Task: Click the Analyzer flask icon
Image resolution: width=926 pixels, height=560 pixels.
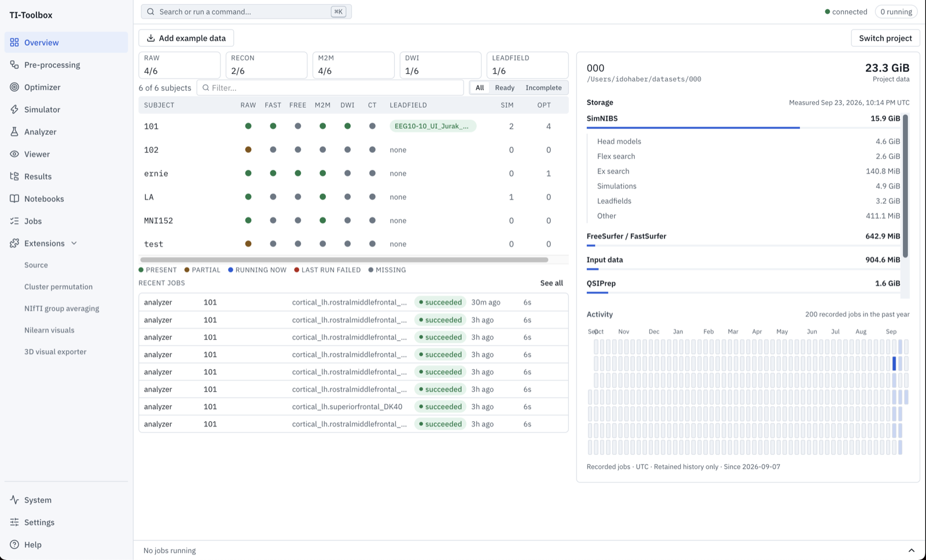Action: (14, 132)
